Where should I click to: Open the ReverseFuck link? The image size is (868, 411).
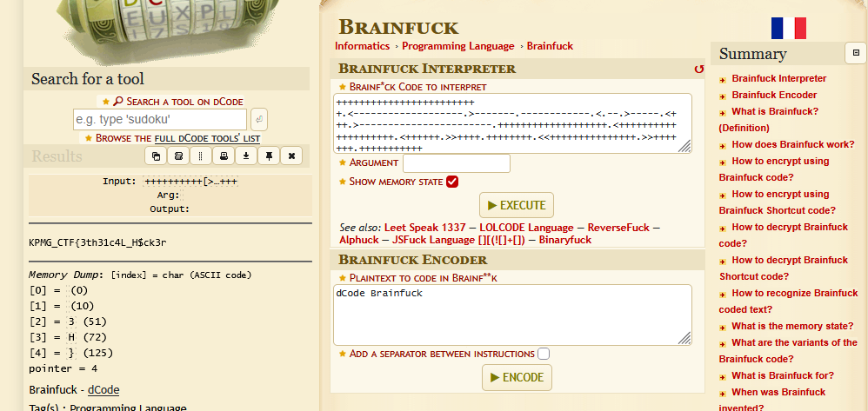(x=619, y=228)
